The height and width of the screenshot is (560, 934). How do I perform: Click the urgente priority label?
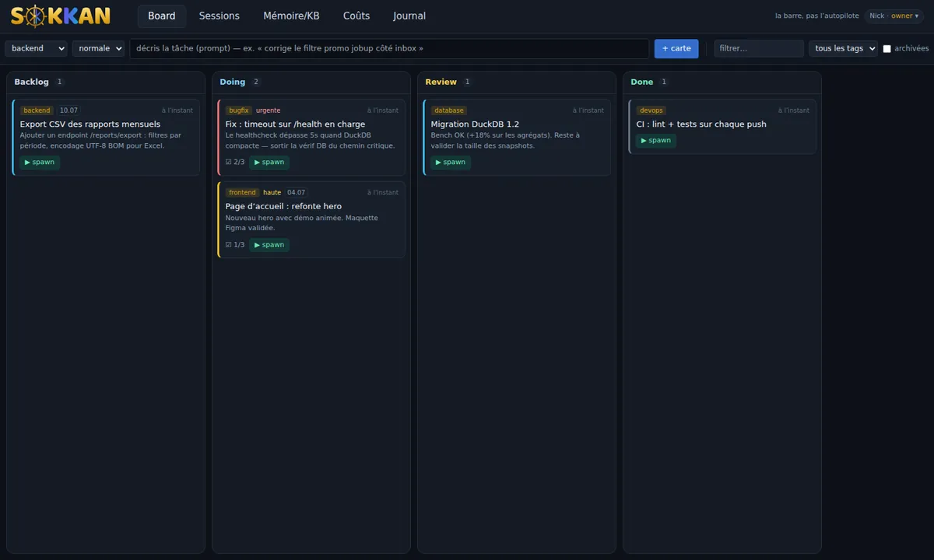coord(268,110)
